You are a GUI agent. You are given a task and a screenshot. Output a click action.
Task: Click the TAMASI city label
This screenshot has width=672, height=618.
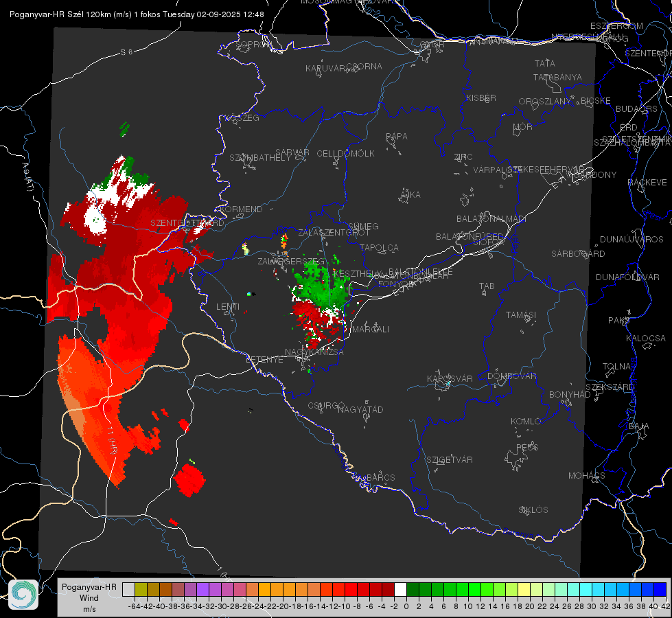[x=521, y=314]
